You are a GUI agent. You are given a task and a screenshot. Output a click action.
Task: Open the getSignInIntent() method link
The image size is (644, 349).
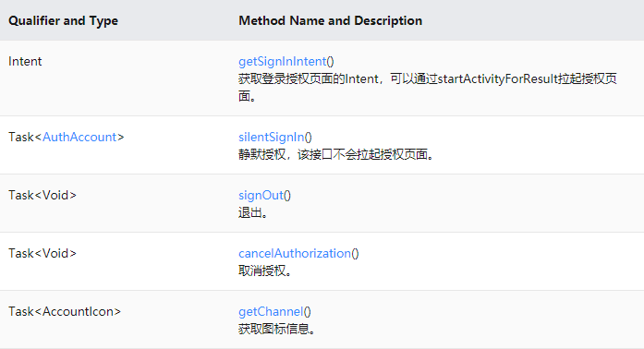click(x=286, y=62)
